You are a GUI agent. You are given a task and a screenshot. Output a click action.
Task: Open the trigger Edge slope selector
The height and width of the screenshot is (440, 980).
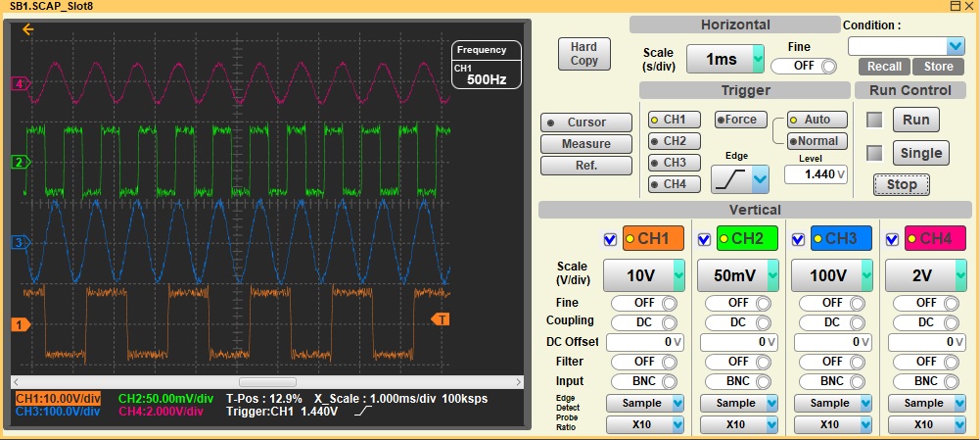(x=739, y=177)
